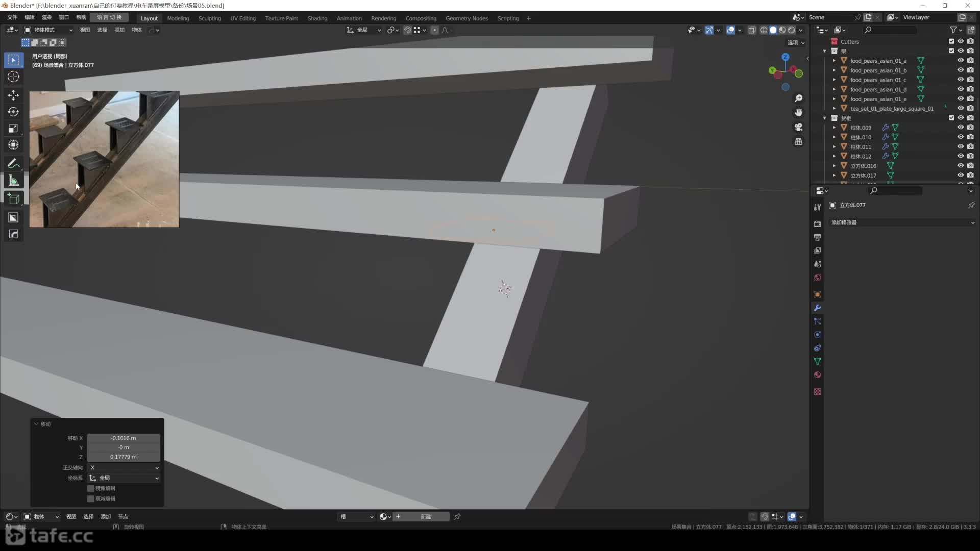980x551 pixels.
Task: Open the View Layer properties tab
Action: pyautogui.click(x=817, y=251)
